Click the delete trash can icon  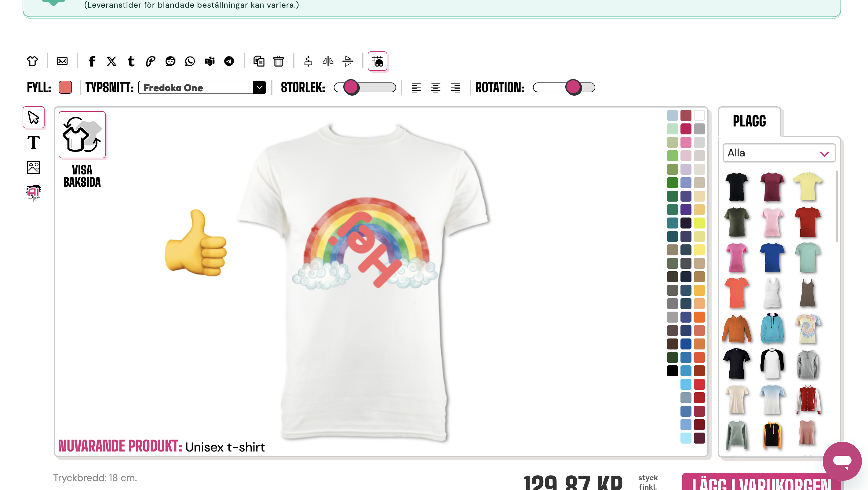(x=278, y=61)
